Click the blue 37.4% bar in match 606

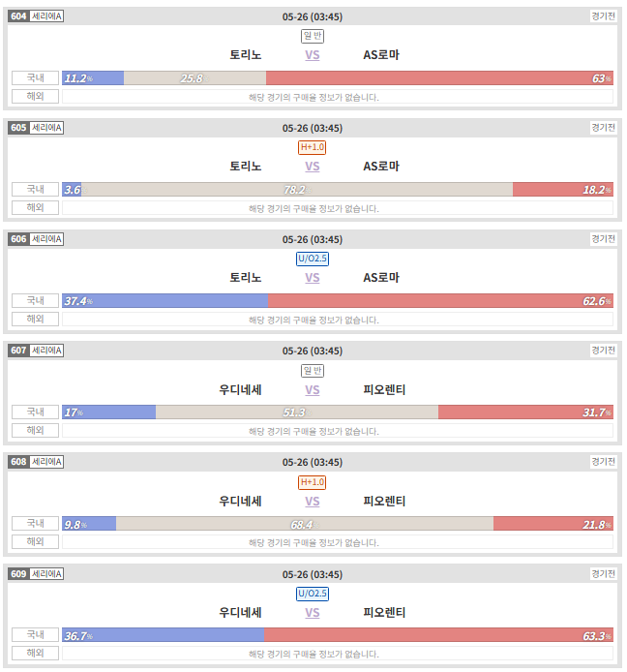[164, 301]
